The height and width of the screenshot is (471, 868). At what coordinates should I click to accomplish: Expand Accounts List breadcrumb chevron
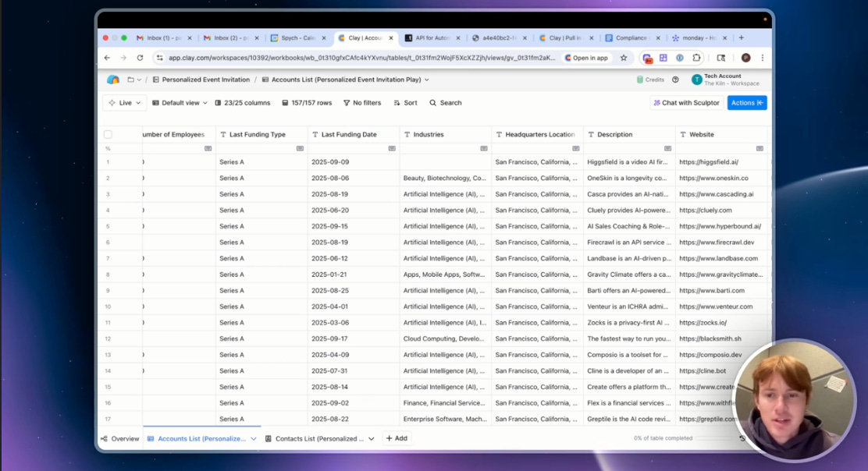[427, 80]
